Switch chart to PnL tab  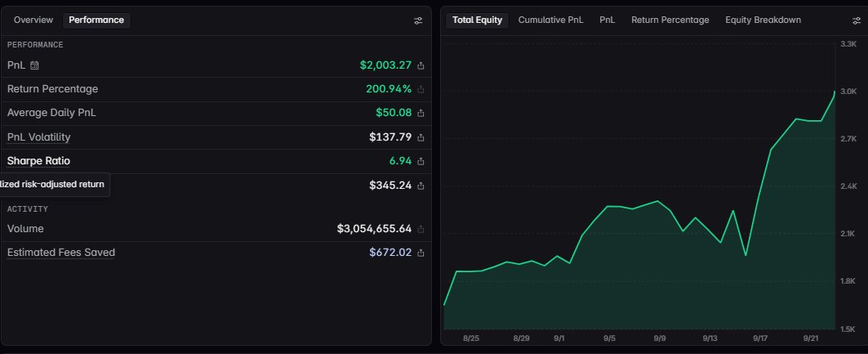coord(608,20)
